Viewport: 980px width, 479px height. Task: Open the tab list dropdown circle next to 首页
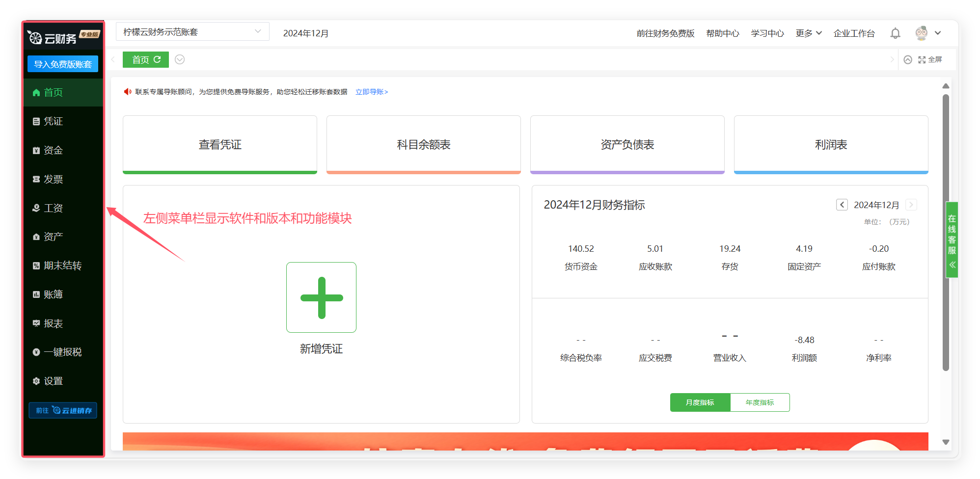coord(180,59)
